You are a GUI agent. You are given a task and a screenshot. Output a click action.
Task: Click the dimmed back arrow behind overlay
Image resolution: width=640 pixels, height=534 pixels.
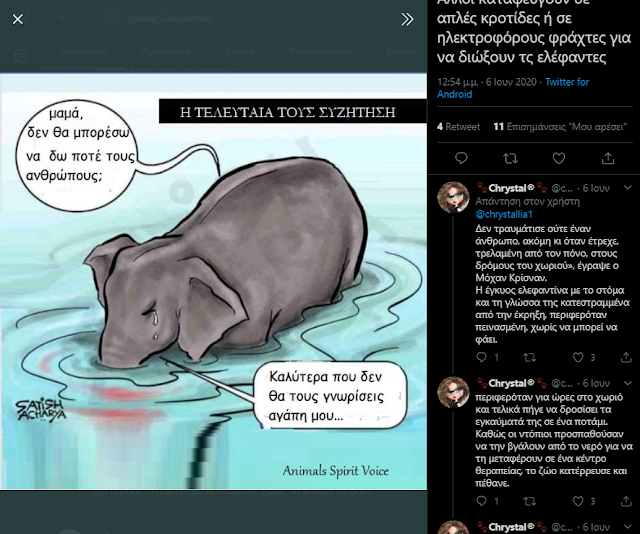[63, 17]
